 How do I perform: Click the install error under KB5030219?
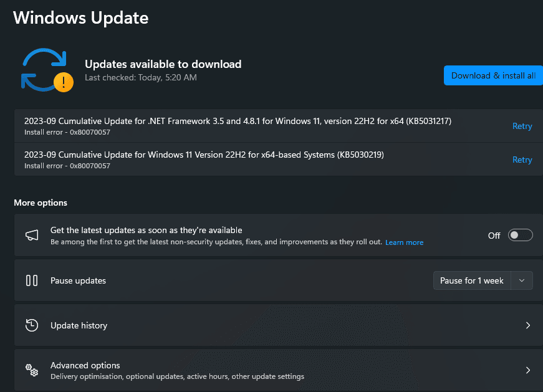point(67,166)
